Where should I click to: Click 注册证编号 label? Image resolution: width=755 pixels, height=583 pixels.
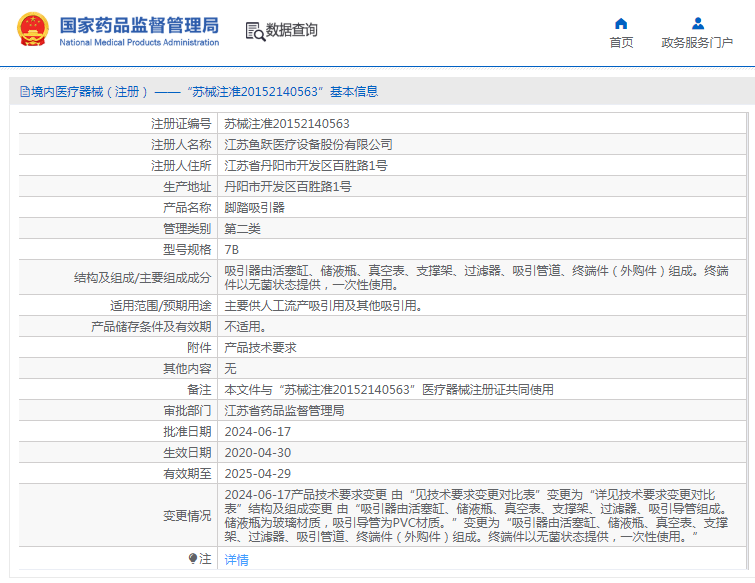click(x=181, y=124)
